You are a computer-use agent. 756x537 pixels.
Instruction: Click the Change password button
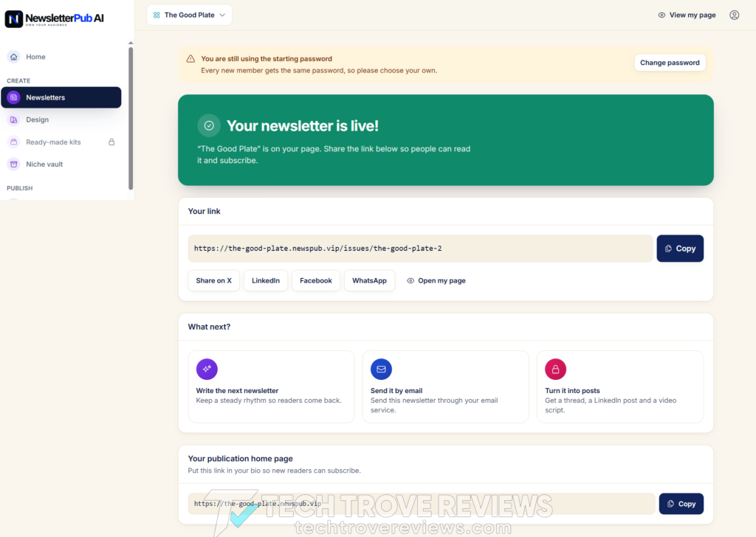pos(670,63)
